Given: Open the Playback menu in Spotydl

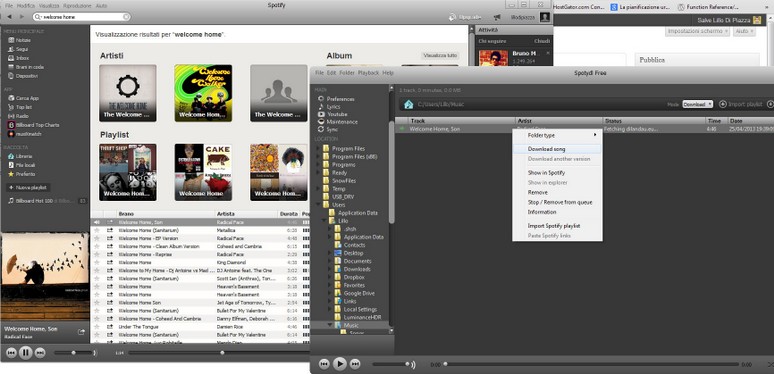Looking at the screenshot, I should 368,73.
